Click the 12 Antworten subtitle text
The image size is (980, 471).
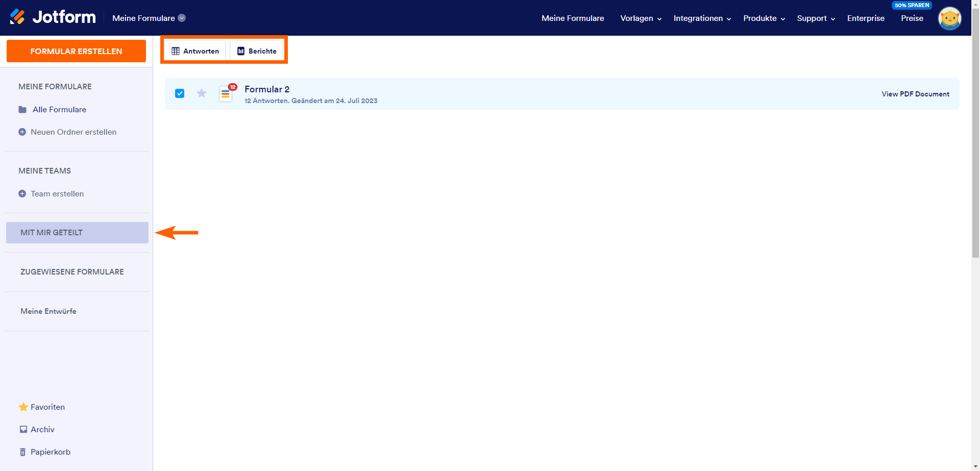311,101
